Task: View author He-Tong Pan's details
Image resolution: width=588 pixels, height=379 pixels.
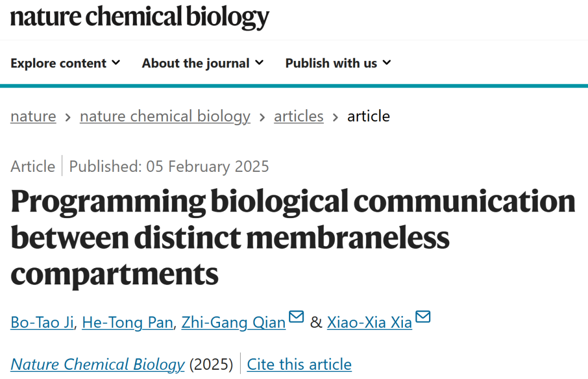Action: point(128,322)
